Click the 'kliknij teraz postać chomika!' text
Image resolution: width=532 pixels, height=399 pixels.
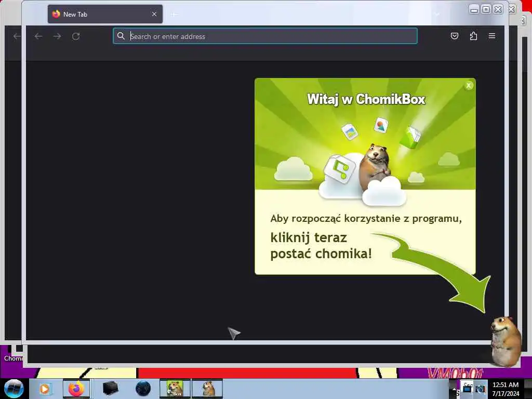point(321,246)
